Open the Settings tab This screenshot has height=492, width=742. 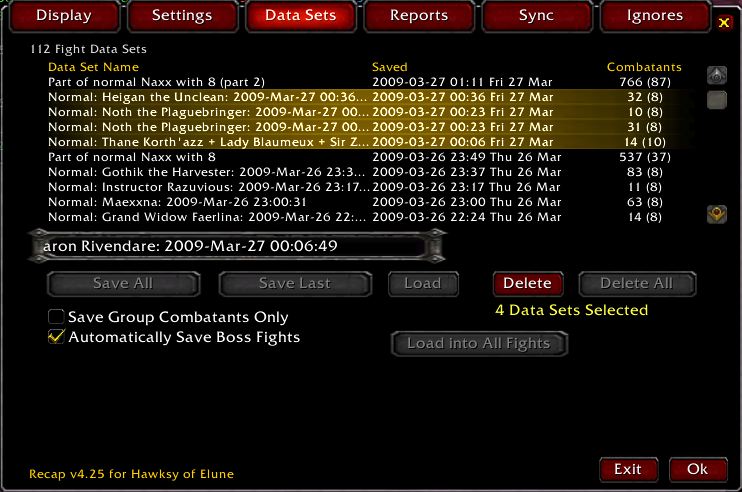[x=182, y=16]
